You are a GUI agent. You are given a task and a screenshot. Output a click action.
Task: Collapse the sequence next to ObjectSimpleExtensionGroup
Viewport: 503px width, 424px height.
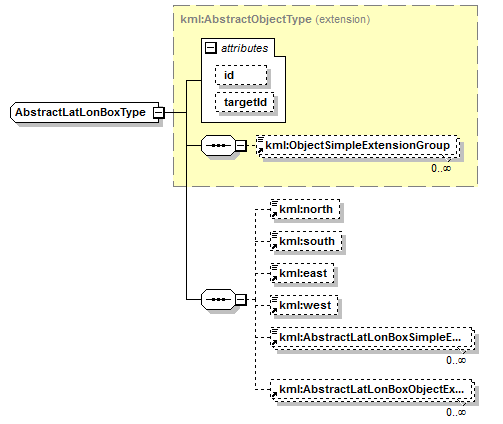pos(241,146)
